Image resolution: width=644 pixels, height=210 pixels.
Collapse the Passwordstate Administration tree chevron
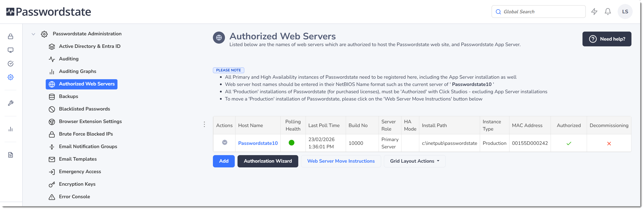(33, 34)
